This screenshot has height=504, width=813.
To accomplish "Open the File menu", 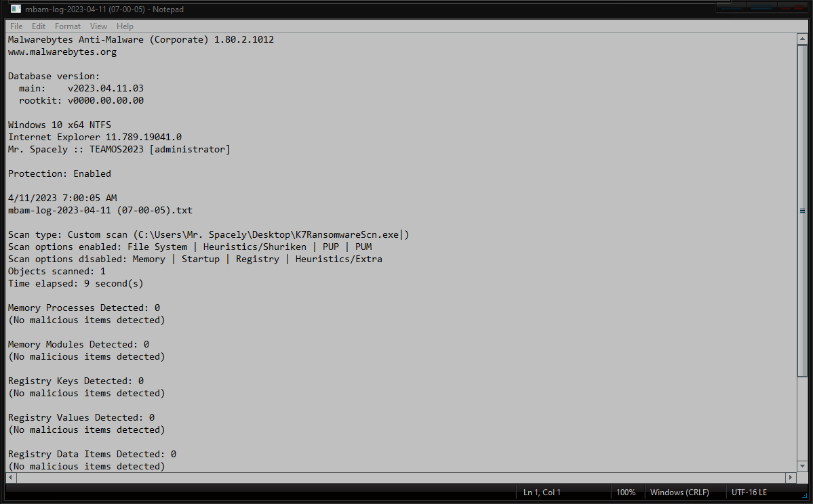I will (16, 26).
